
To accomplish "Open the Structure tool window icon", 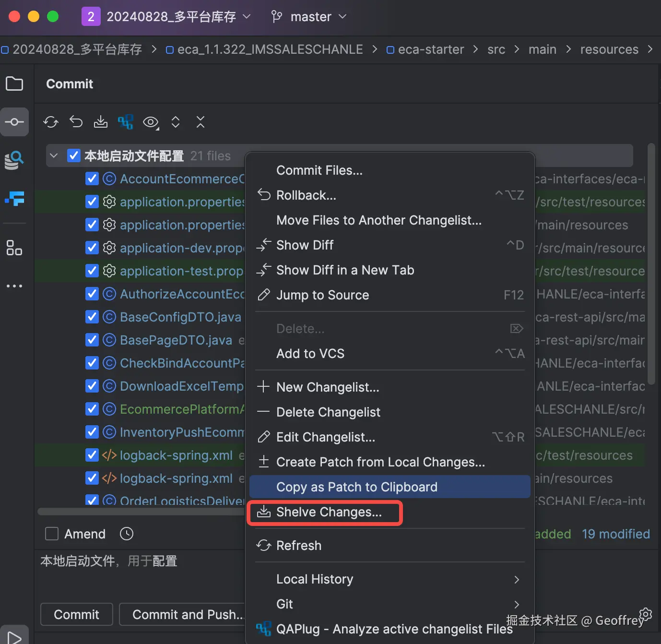I will [x=14, y=248].
